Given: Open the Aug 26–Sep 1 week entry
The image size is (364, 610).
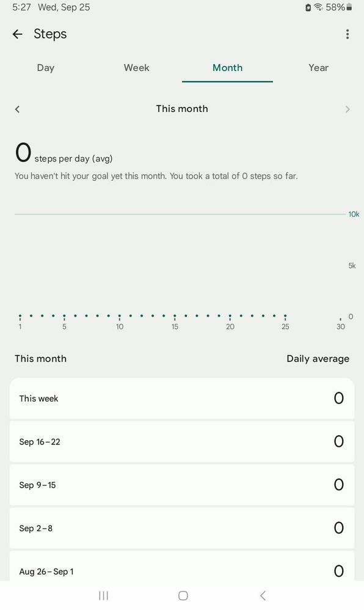Looking at the screenshot, I should [182, 567].
